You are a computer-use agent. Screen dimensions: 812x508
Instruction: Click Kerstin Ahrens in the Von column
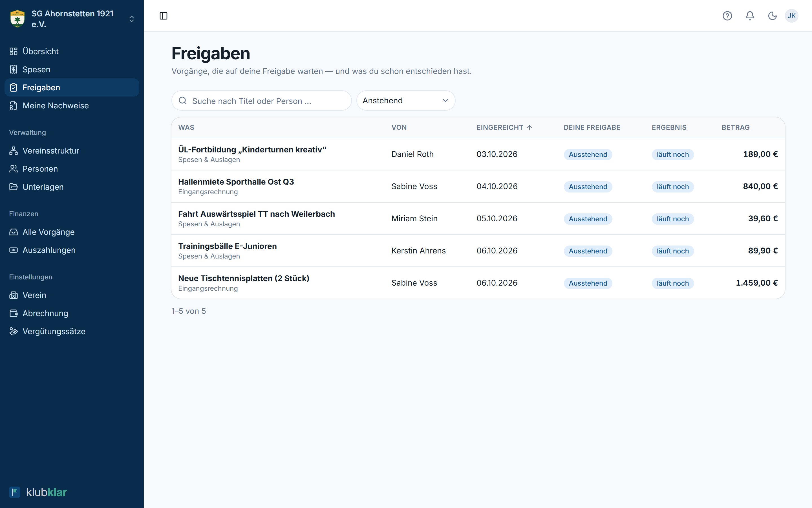click(418, 251)
